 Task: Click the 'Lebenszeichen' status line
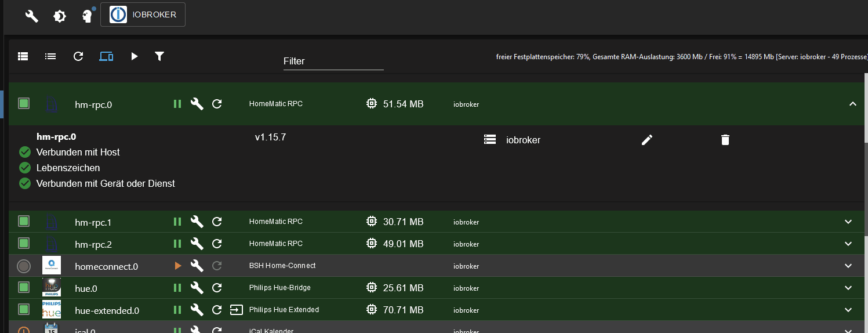point(68,168)
